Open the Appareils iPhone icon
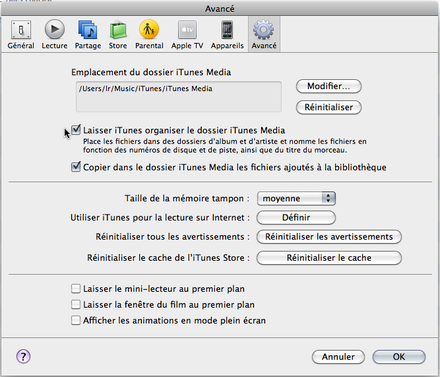The width and height of the screenshot is (440, 377). [x=227, y=30]
